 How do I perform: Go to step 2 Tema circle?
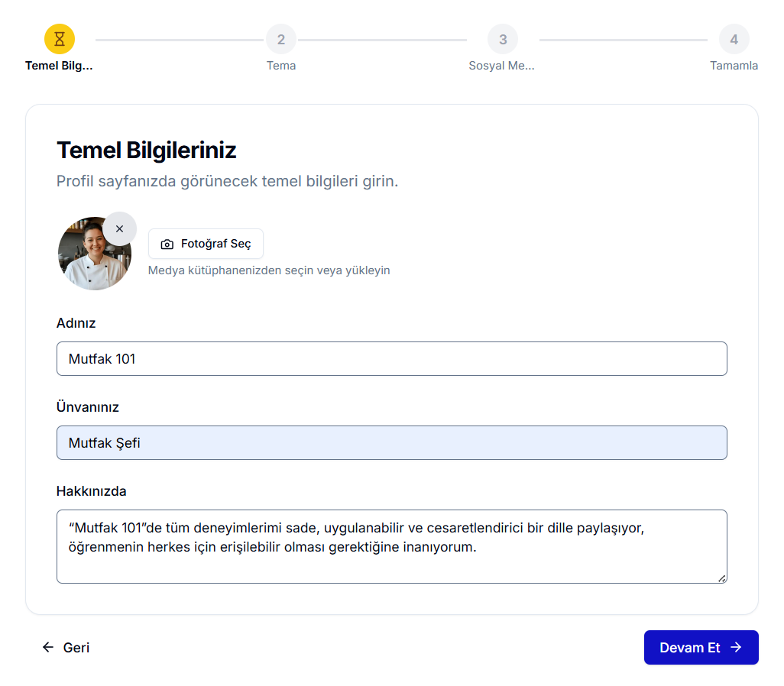(x=281, y=39)
